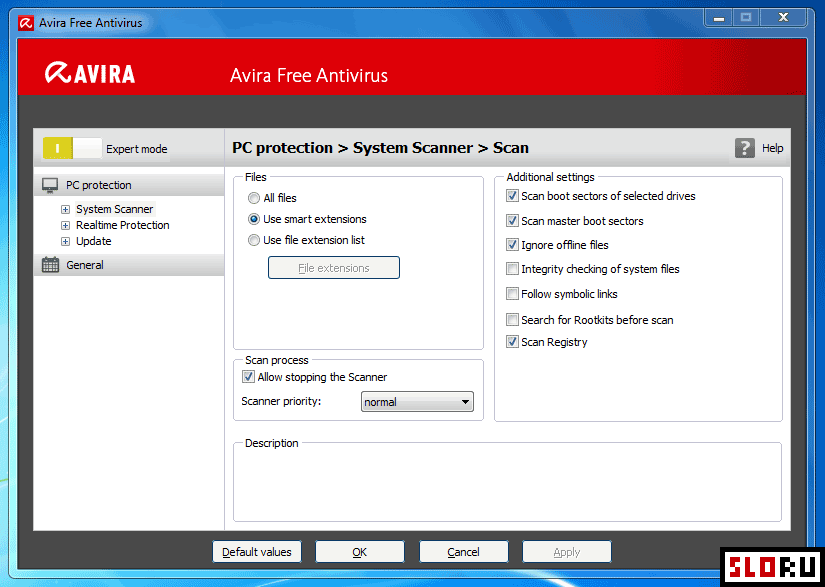Screen dimensions: 825x587
Task: Click the Apply button
Action: (567, 552)
